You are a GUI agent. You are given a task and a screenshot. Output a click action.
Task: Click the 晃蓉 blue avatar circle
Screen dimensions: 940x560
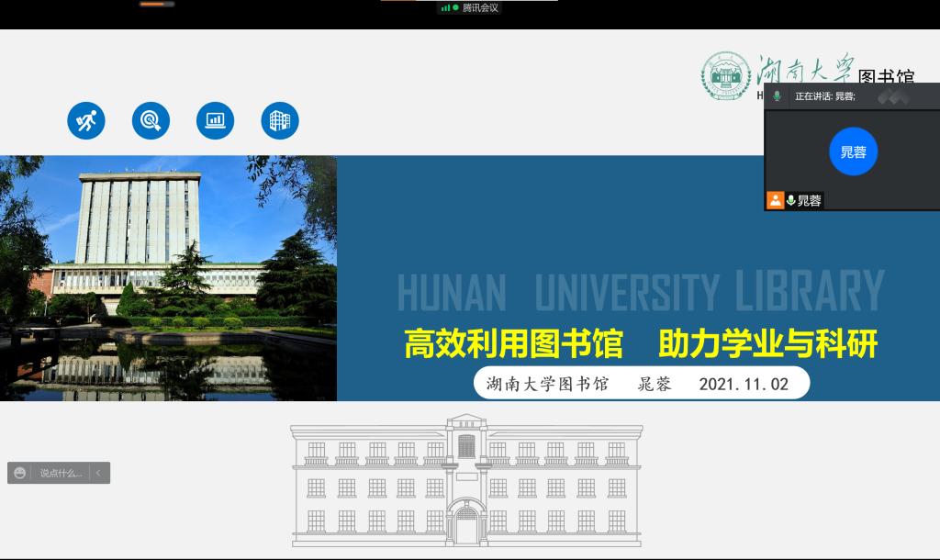pos(853,151)
